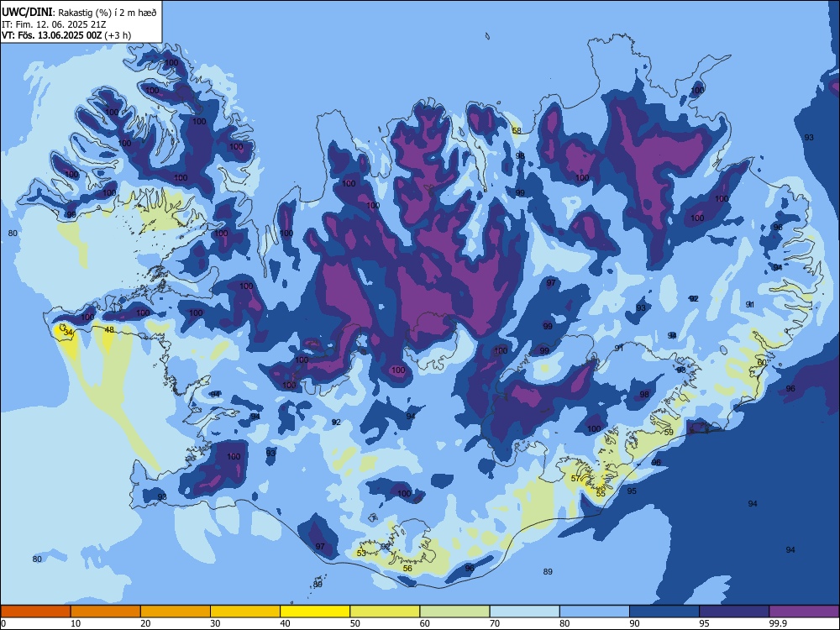
Task: Click the light blue 80–90 legend swatch
Action: tap(595, 612)
